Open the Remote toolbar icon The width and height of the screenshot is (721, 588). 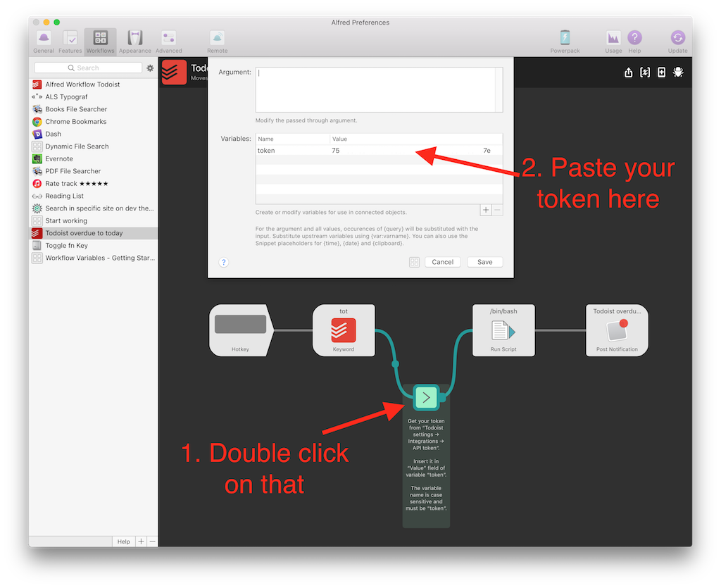217,40
